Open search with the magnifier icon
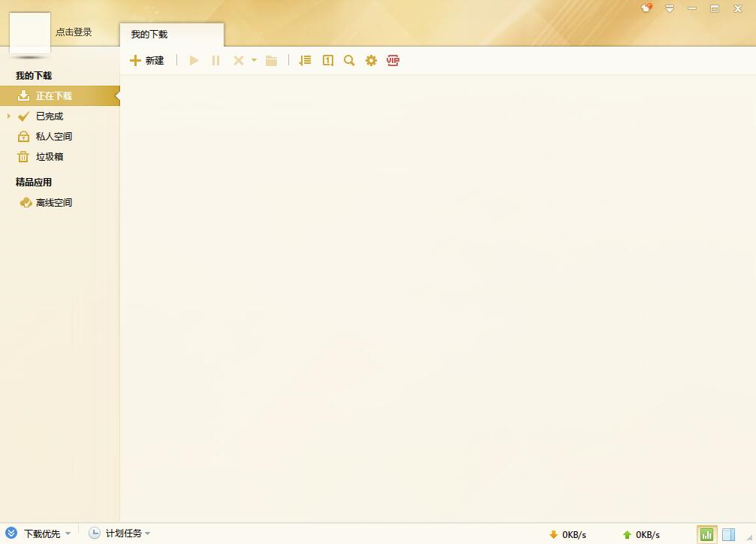756x544 pixels. 349,60
